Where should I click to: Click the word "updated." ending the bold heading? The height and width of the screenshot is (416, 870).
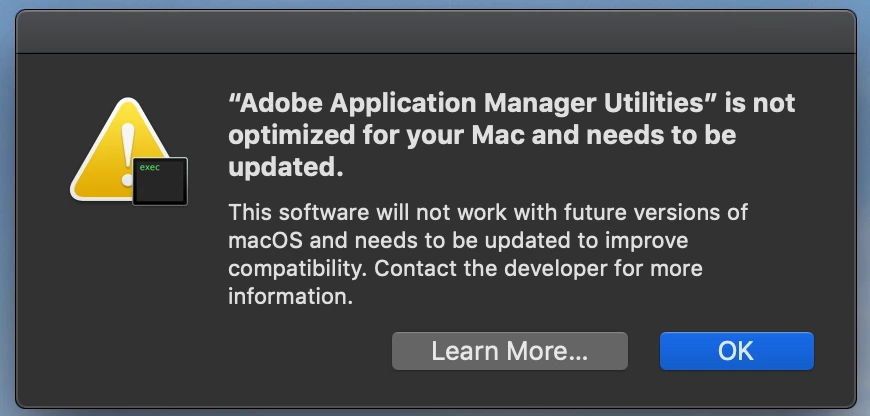[x=286, y=168]
